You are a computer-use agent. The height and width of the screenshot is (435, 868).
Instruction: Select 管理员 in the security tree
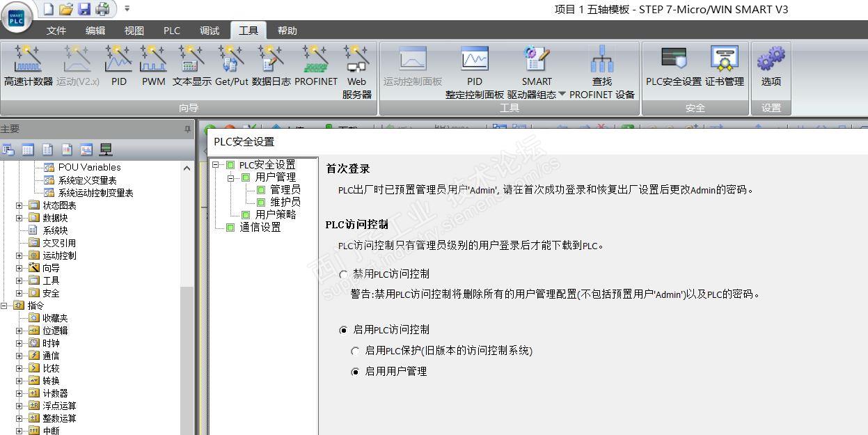coord(285,190)
